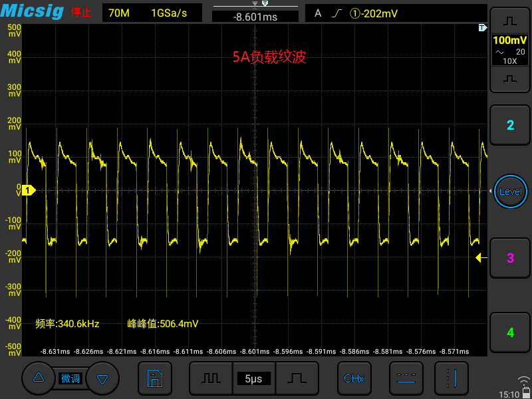532x399 pixels.
Task: Increase channel 1 vertical scale top pulse
Action: [x=510, y=21]
